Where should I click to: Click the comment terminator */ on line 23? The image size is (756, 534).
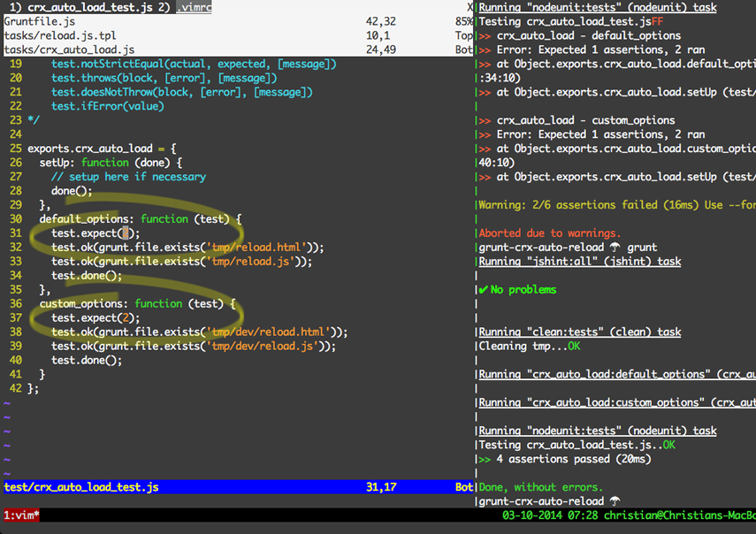[x=34, y=120]
